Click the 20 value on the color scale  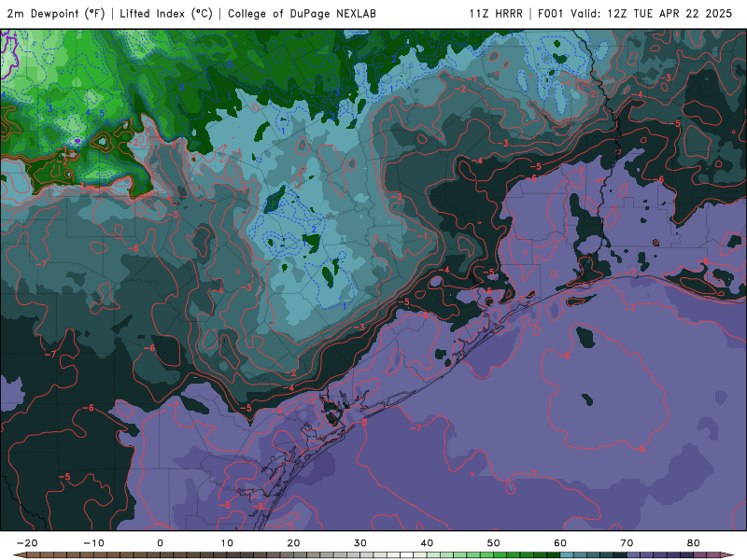point(293,543)
